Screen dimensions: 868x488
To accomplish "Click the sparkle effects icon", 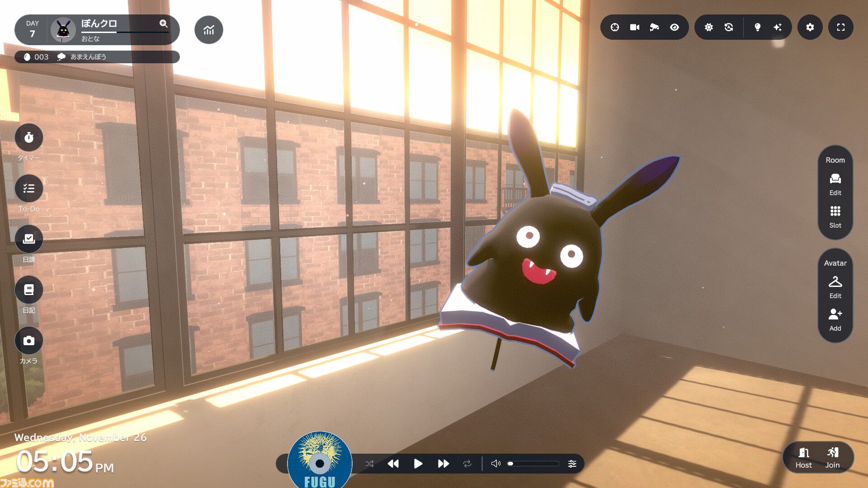I will [778, 27].
